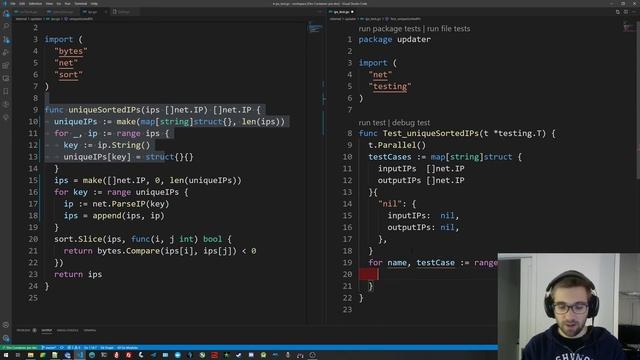Click the minimap of the right editor

(629, 27)
